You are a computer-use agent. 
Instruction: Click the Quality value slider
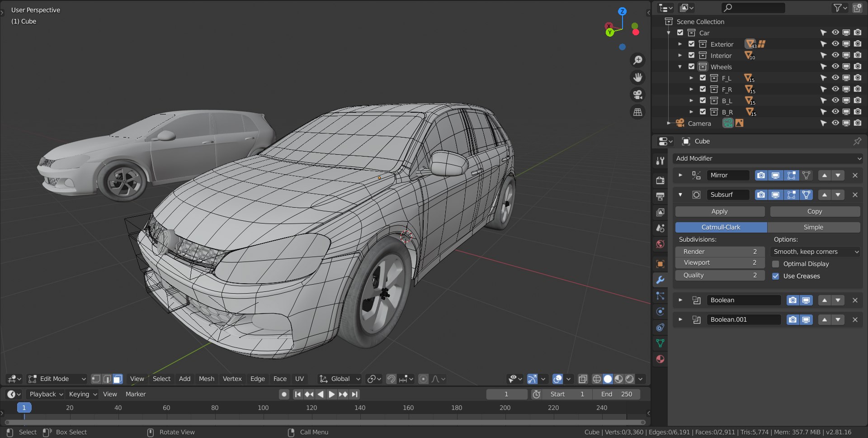tap(720, 275)
